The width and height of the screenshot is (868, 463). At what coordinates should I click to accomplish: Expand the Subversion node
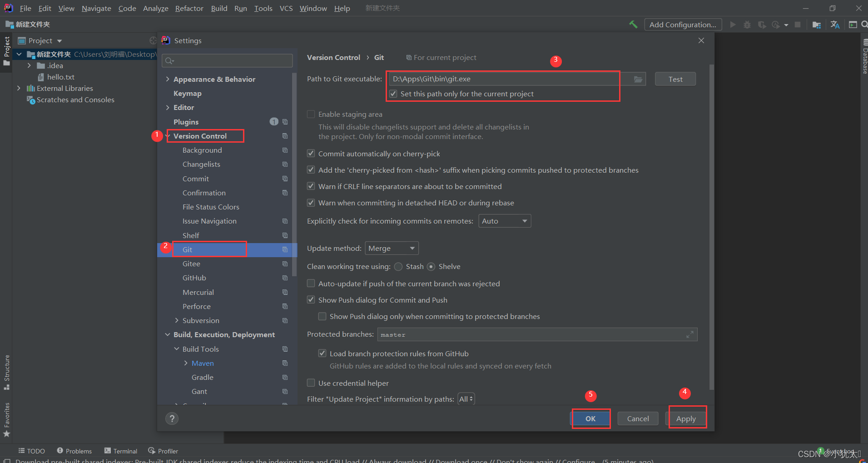pyautogui.click(x=177, y=320)
